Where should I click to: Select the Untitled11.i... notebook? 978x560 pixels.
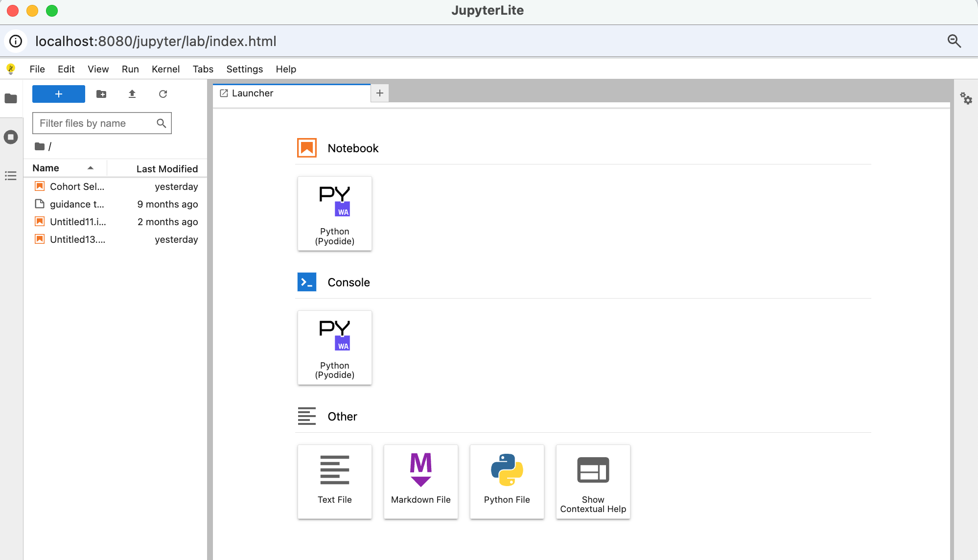116,222
